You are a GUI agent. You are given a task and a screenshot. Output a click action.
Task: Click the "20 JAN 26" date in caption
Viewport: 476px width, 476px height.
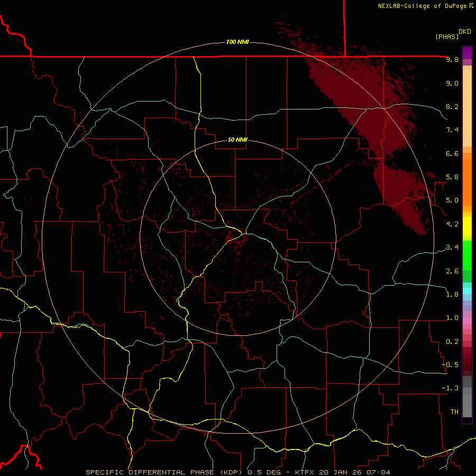click(x=342, y=472)
